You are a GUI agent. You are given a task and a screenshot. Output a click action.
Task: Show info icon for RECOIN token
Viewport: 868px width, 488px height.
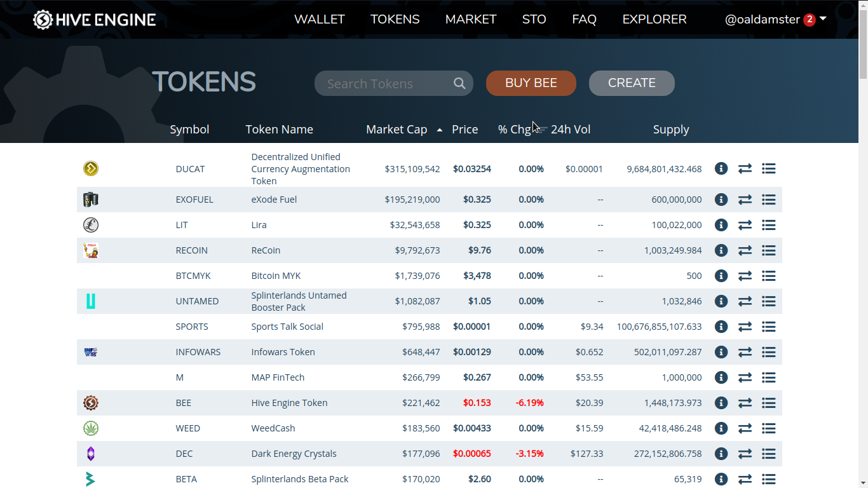(x=721, y=250)
